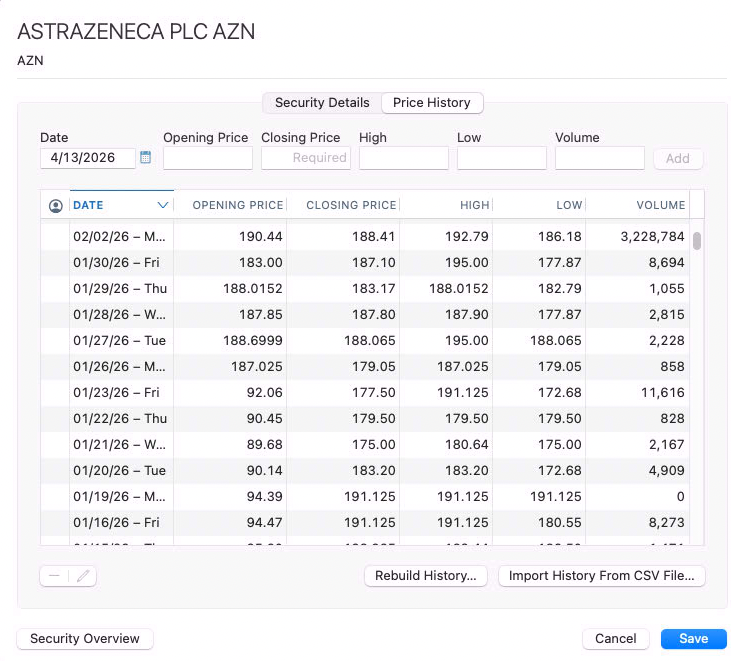Screen dimensions: 731x661
Task: Click the Add price button
Action: click(x=678, y=158)
